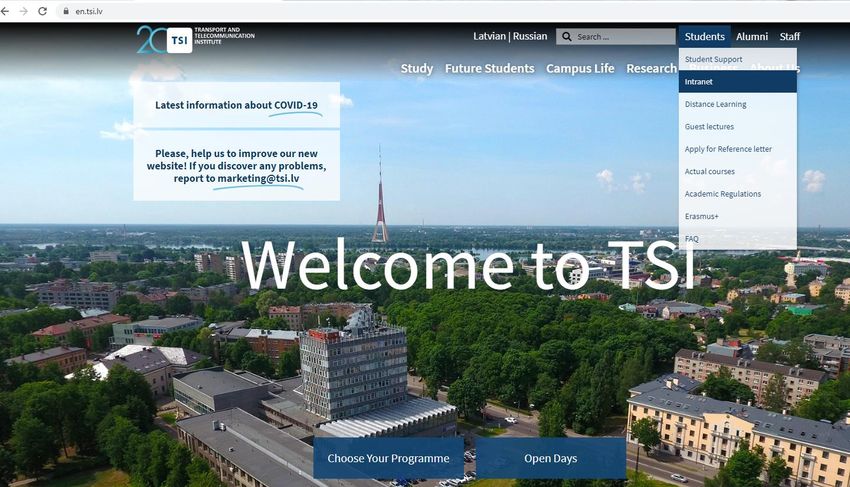Open Latest information about COVID-19 link
The height and width of the screenshot is (487, 850).
pos(236,105)
